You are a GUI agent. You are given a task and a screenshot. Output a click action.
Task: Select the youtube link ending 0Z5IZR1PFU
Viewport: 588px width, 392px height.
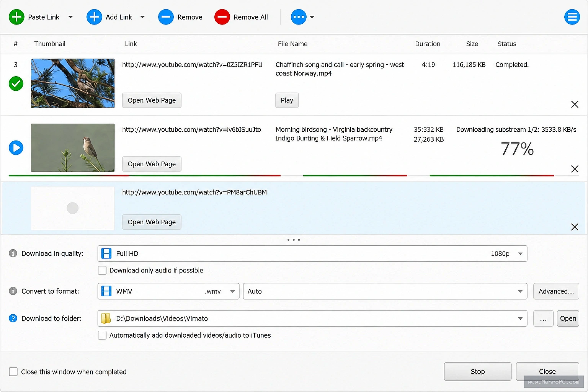coord(193,65)
